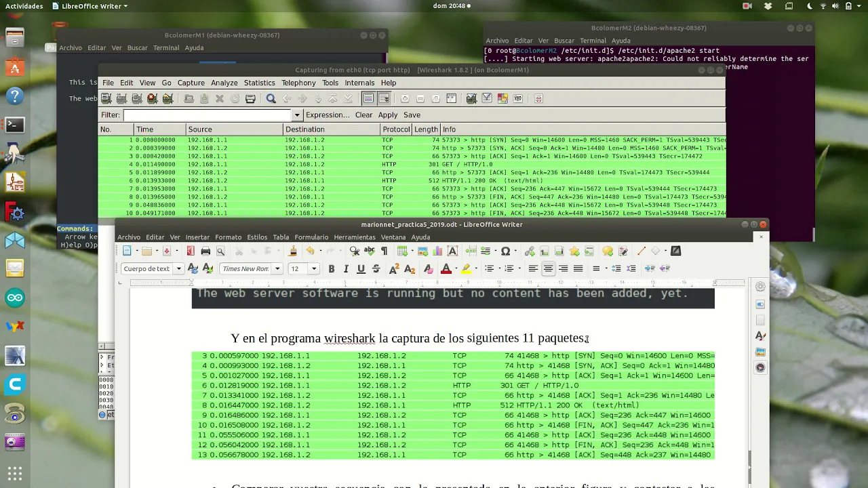868x488 pixels.
Task: Click Clear next to Wireshark filter
Action: click(363, 115)
